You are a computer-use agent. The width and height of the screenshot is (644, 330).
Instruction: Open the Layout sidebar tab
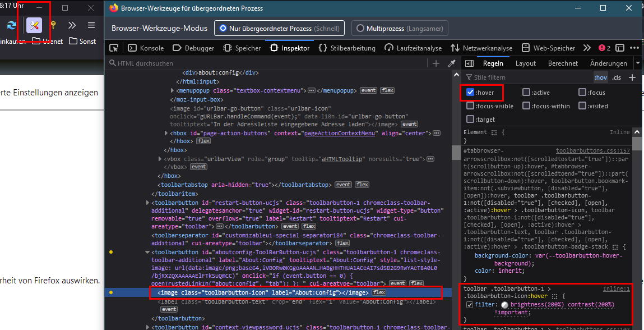click(x=526, y=63)
